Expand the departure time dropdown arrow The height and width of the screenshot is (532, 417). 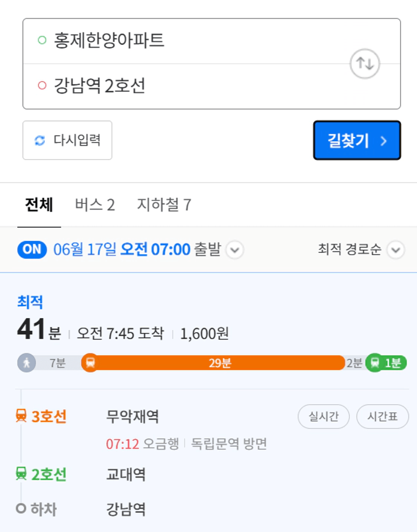coord(234,250)
